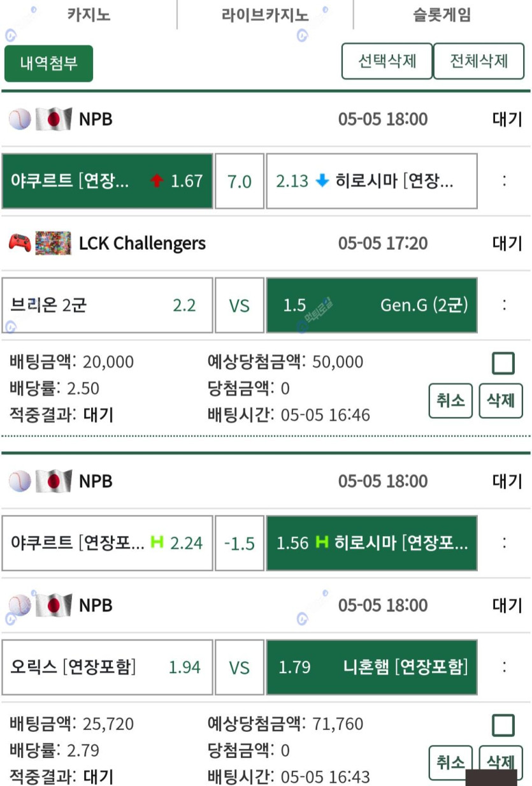
Task: Open the colon menu on the 오릭스 row
Action: (x=505, y=667)
